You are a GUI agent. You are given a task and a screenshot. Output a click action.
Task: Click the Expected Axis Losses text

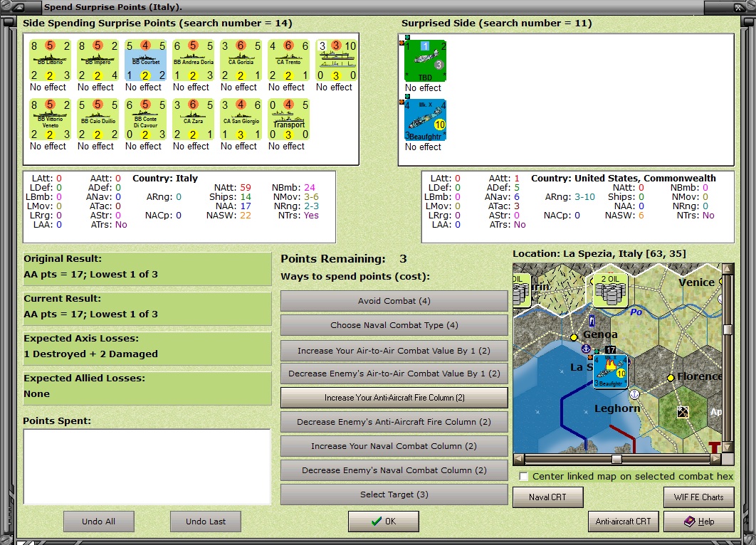tap(81, 338)
